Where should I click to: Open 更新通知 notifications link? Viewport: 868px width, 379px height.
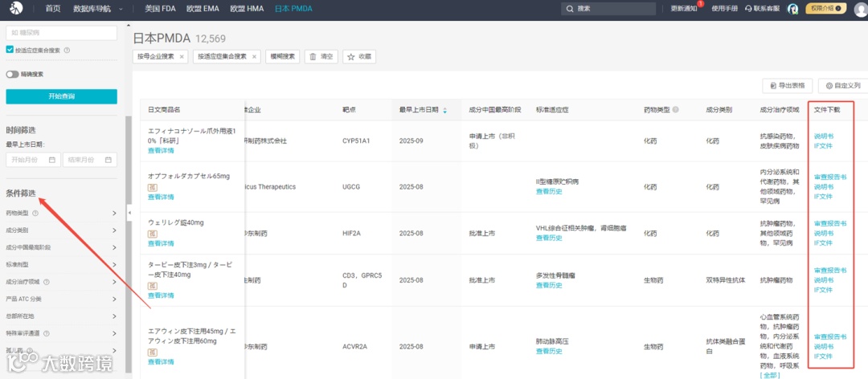(684, 9)
